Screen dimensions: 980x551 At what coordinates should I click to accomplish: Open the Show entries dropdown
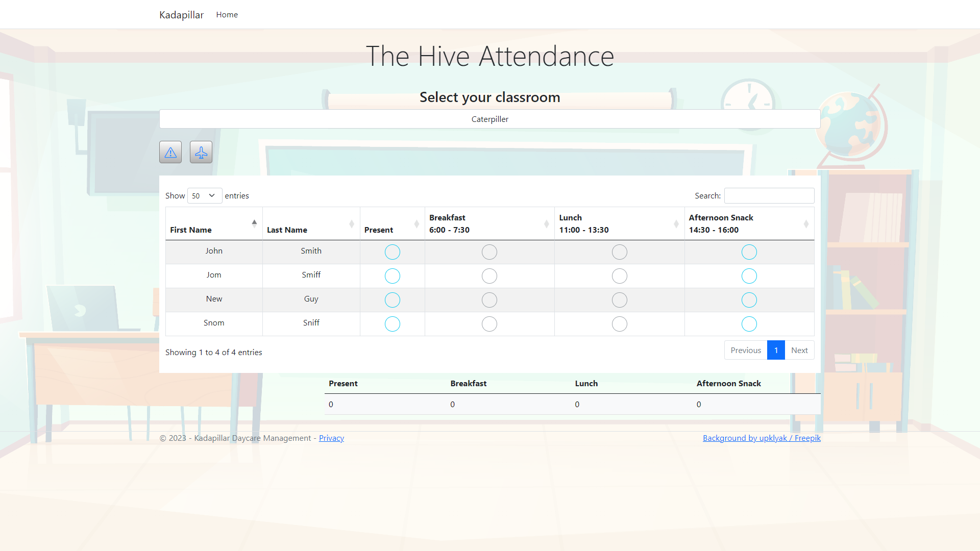(204, 196)
